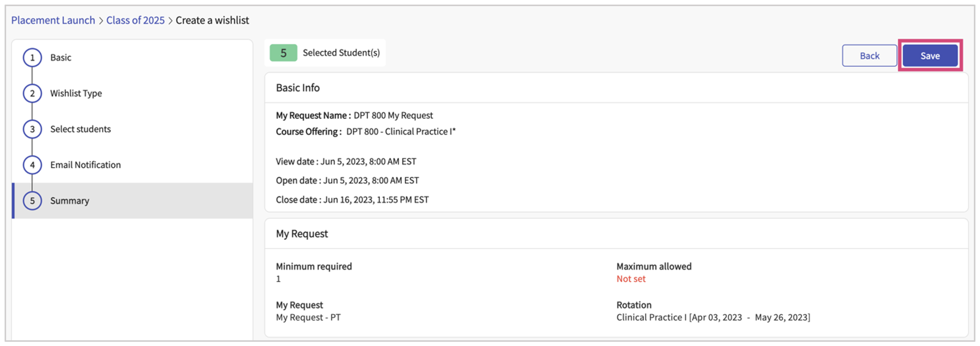
Task: Click the step 1 circle icon
Action: point(32,57)
